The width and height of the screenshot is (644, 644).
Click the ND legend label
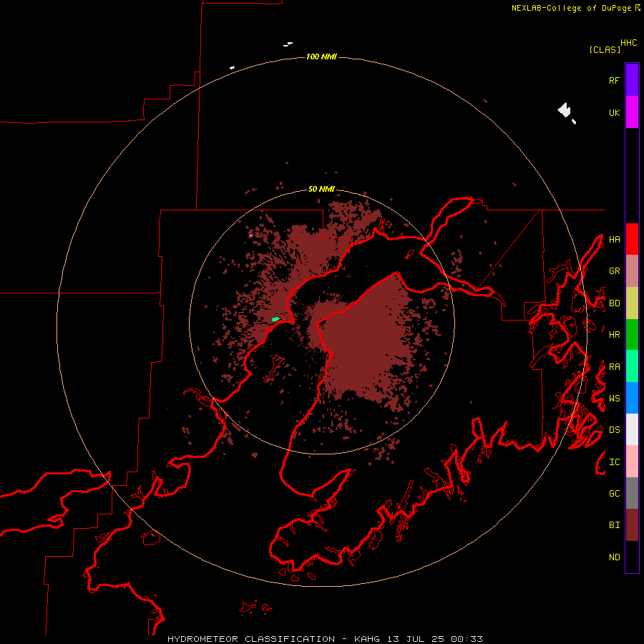[614, 557]
